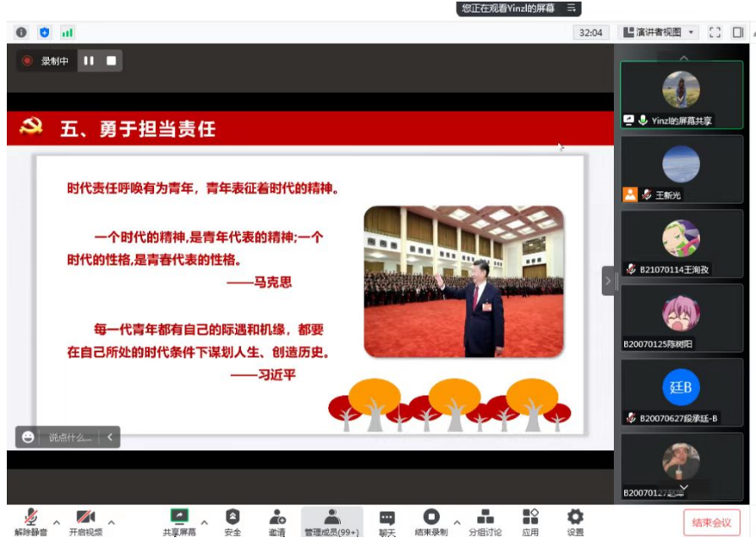Turn on the camera (开启视频)
This screenshot has height=549, width=756.
click(85, 521)
